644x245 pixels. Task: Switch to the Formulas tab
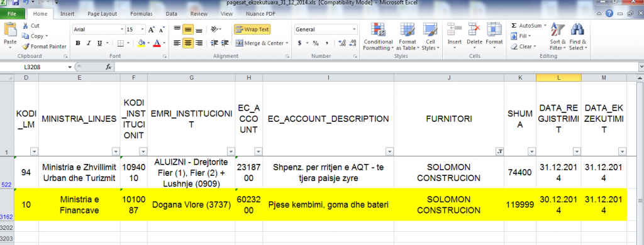142,14
